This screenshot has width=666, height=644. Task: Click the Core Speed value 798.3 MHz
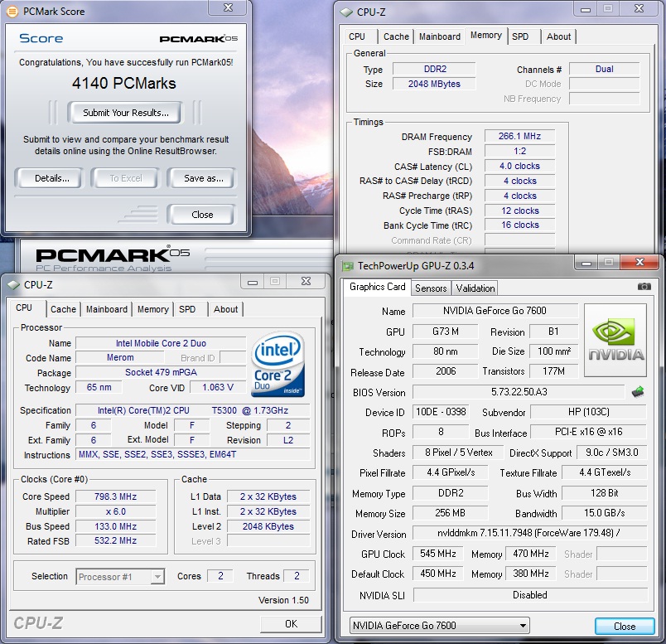point(115,496)
